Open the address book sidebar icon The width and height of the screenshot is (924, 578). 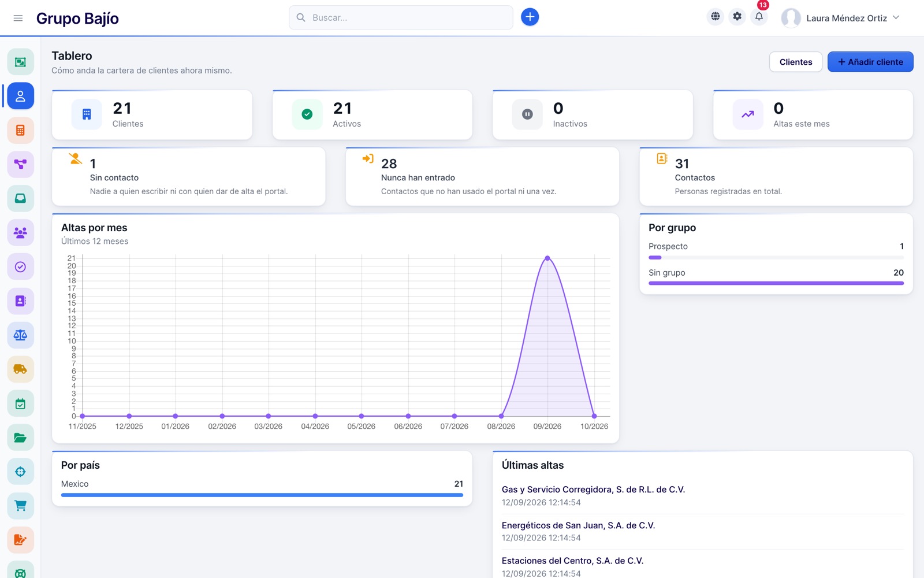20,301
